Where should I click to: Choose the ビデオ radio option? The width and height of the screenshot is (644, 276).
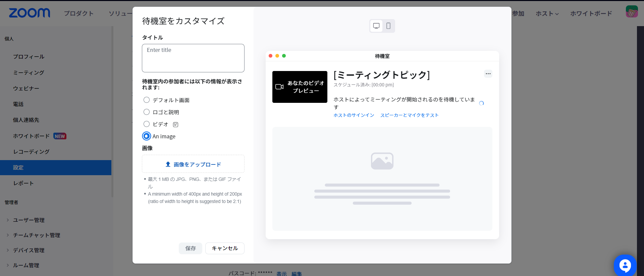tap(147, 124)
